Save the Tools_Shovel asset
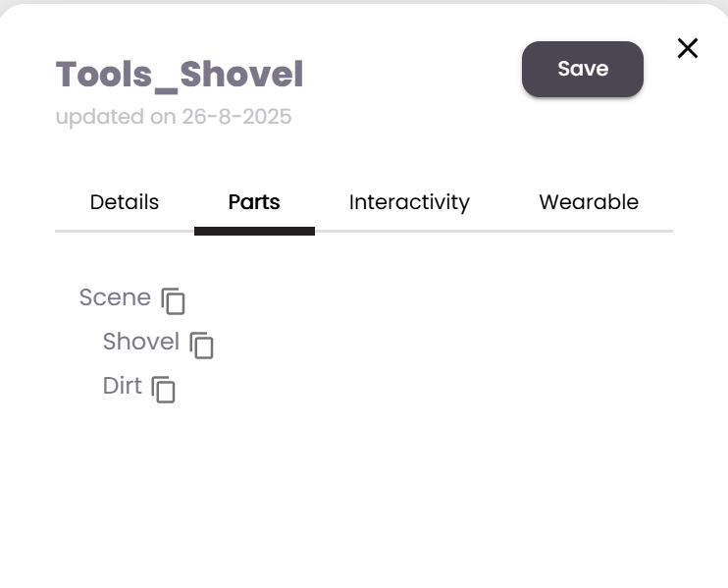The image size is (728, 588). coord(583,69)
